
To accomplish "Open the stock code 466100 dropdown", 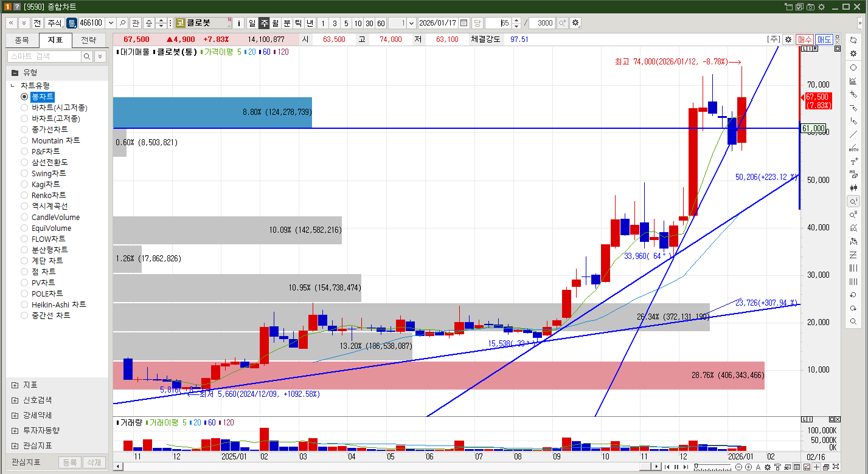I will [x=110, y=22].
